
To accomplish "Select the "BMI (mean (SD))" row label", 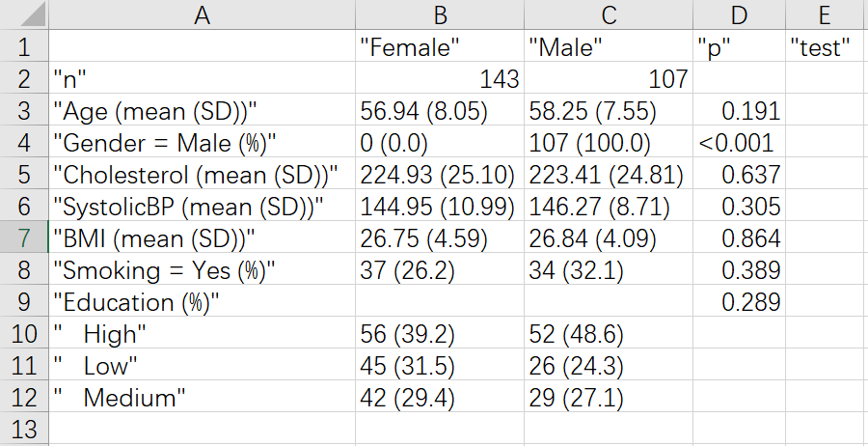I will [201, 237].
